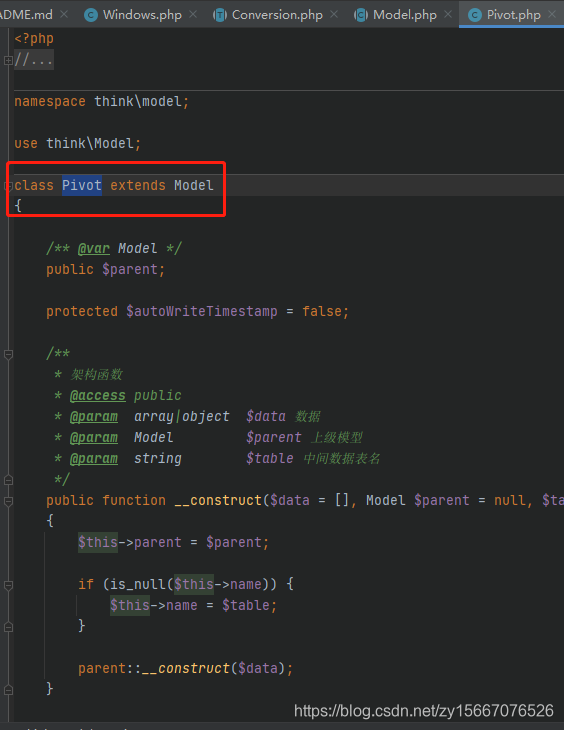This screenshot has width=564, height=730.
Task: Click the '@var' docblock tag
Action: (94, 249)
